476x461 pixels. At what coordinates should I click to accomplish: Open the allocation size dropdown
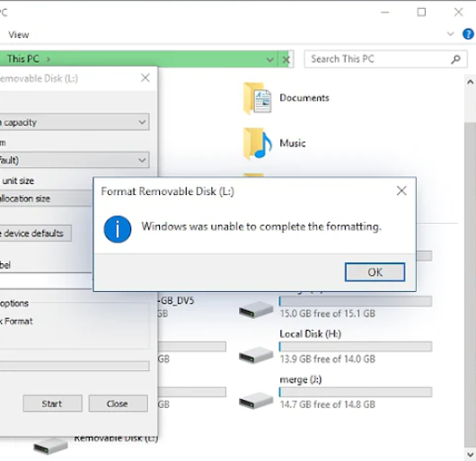pos(46,199)
